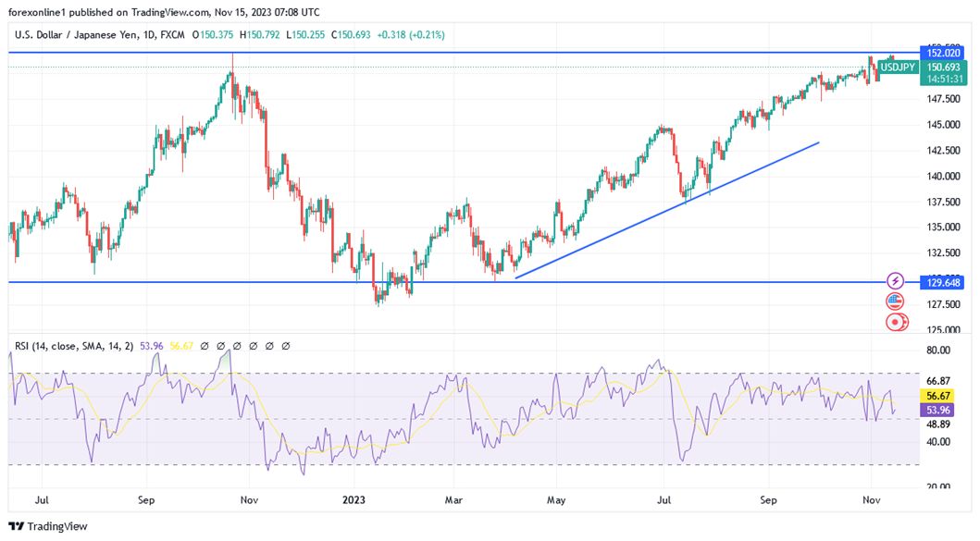980x541 pixels.
Task: Open the US flag economic events icon
Action: [895, 301]
